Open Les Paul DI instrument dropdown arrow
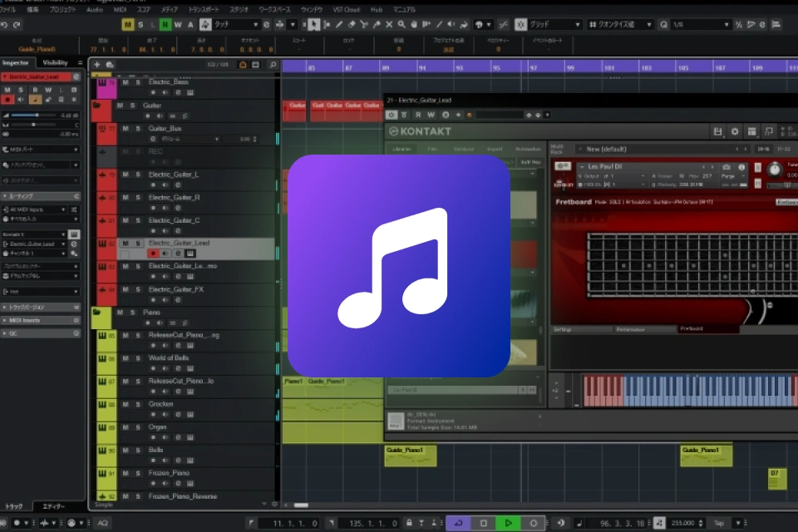The height and width of the screenshot is (532, 798). (582, 167)
